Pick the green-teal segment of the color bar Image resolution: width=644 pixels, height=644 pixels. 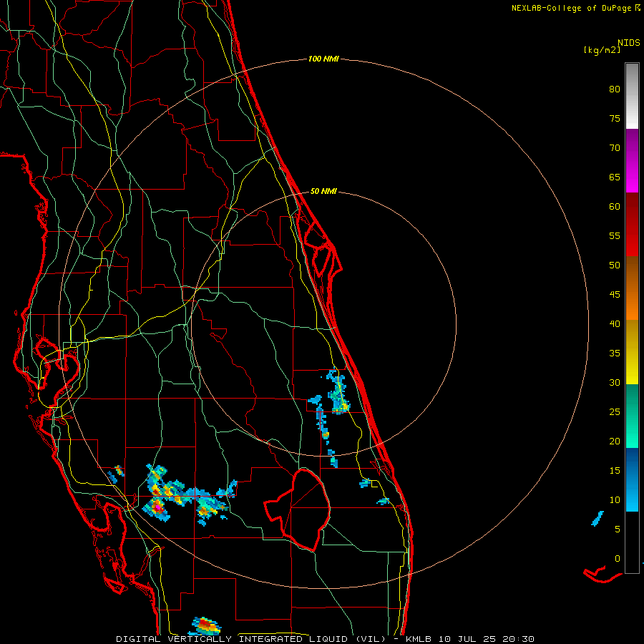pos(632,416)
